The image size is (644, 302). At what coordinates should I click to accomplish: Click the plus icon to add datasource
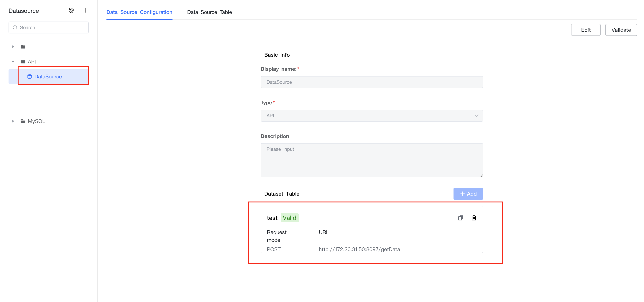point(86,10)
